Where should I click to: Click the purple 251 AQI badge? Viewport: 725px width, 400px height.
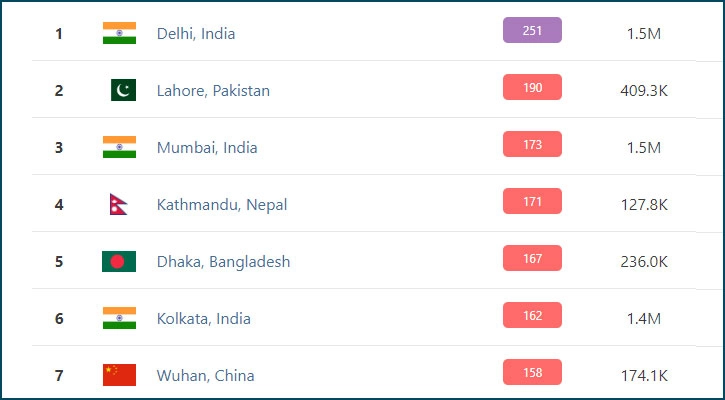coord(532,30)
